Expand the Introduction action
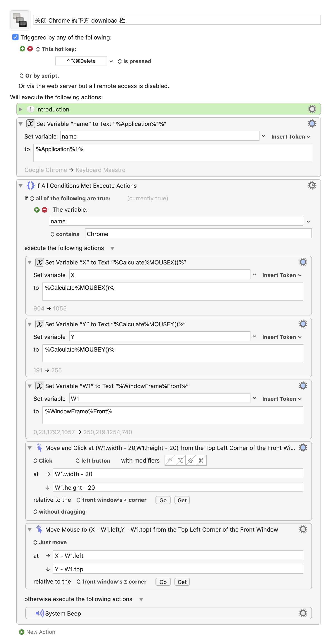The width and height of the screenshot is (330, 644). tap(21, 109)
